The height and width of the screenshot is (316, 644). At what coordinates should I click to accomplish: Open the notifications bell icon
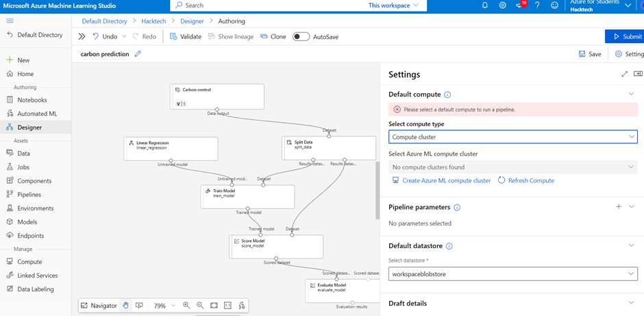click(485, 5)
